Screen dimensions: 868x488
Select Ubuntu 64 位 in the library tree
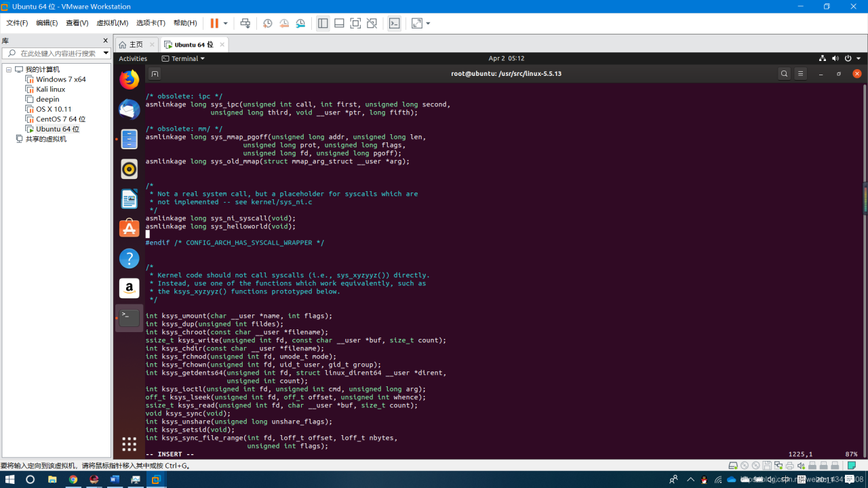coord(58,129)
